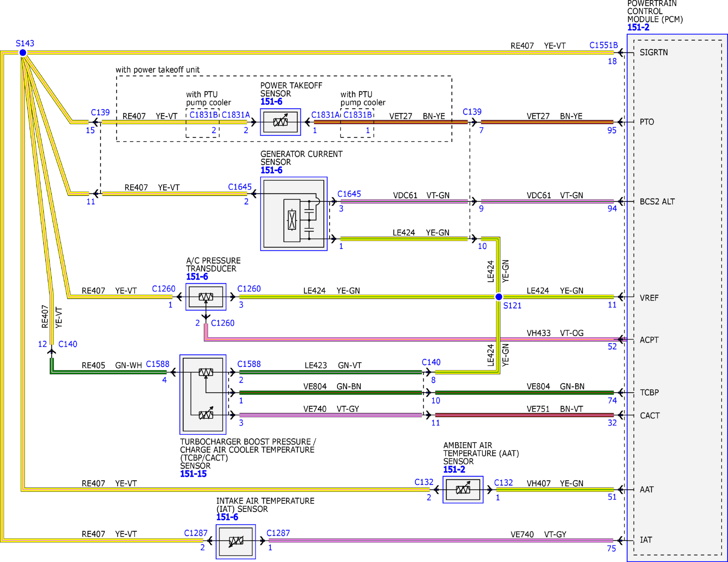Select the S143 splice label

25,43
